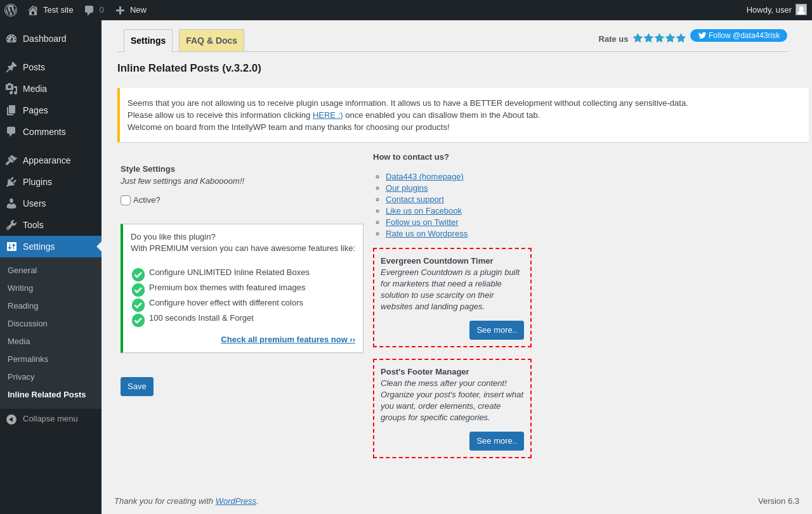This screenshot has width=812, height=514.
Task: Click the WordPress logo icon
Action: (x=11, y=10)
